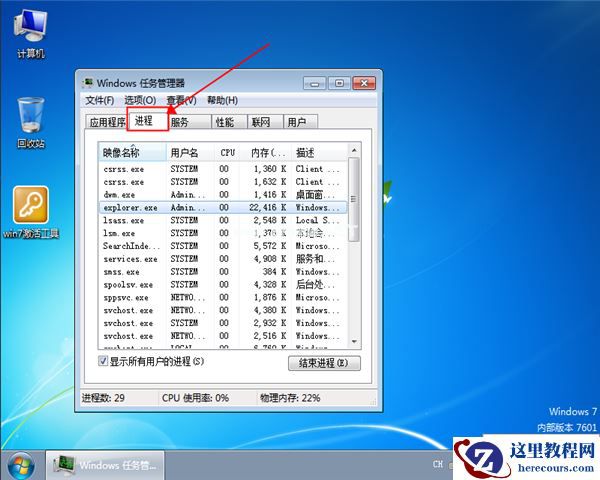Switch to the 用户 tab
Screen dimensions: 600x480
click(300, 122)
